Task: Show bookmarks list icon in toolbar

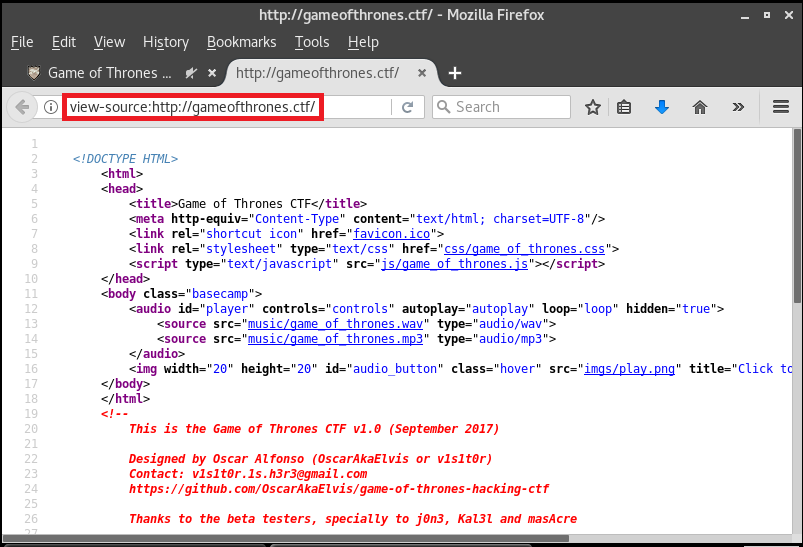Action: [624, 107]
